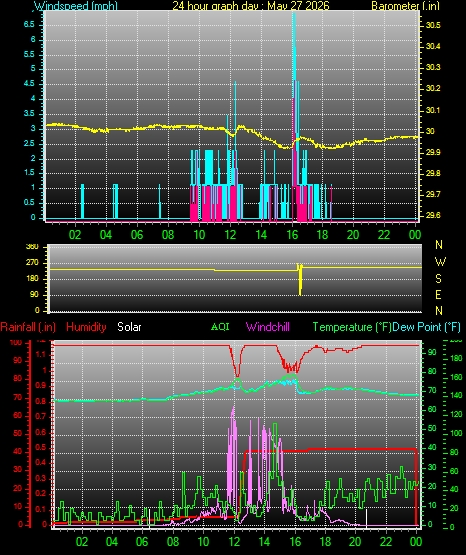Select the Windchill legend label

(x=267, y=327)
